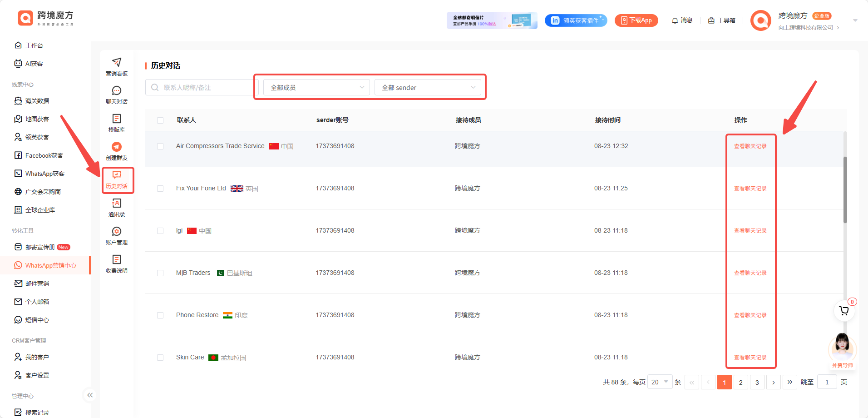This screenshot has height=418, width=868.
Task: Expand the 全部成员 dropdown
Action: pyautogui.click(x=317, y=87)
